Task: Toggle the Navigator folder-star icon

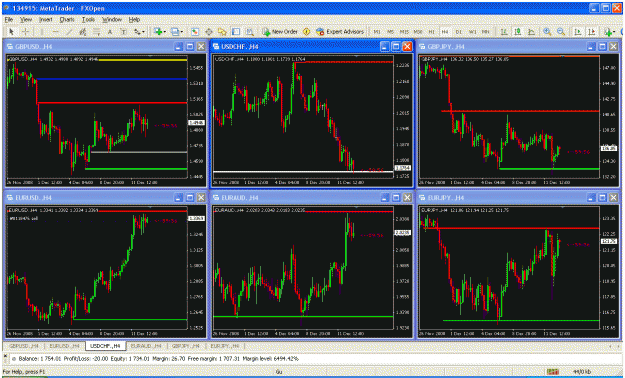Action: click(x=222, y=32)
